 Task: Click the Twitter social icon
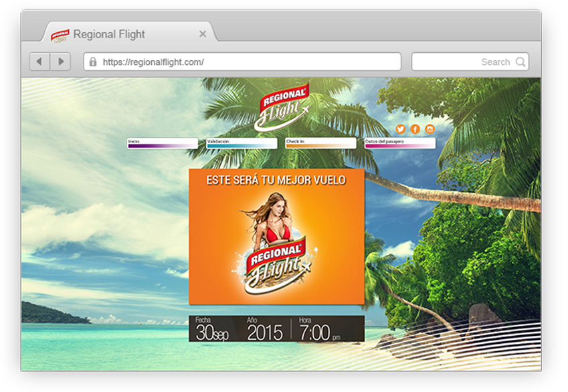click(x=400, y=129)
